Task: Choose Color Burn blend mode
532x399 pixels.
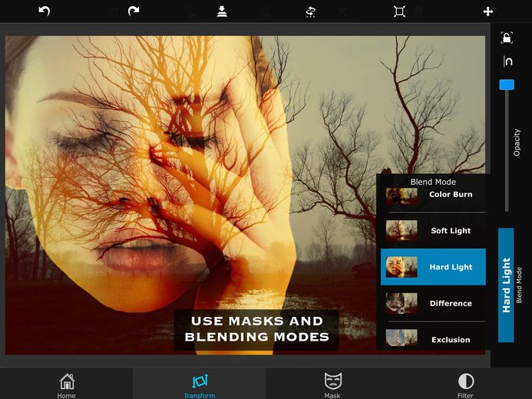Action: [433, 196]
